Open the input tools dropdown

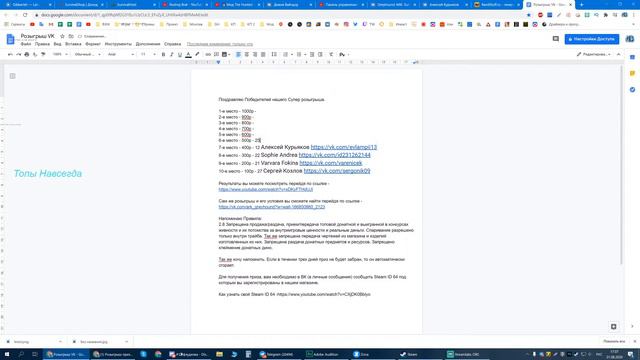pyautogui.click(x=344, y=54)
